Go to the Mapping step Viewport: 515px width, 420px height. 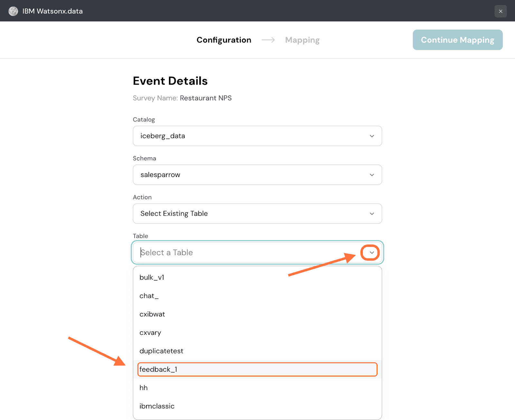tap(302, 40)
